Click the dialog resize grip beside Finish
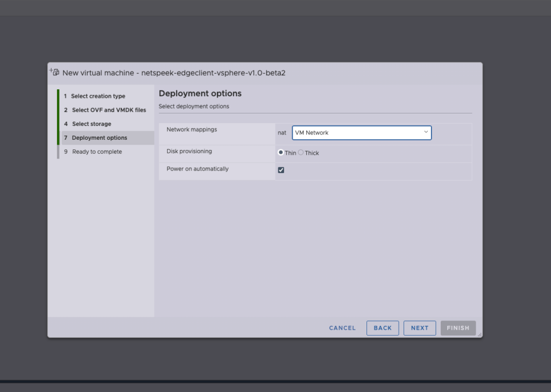Image resolution: width=551 pixels, height=392 pixels. [x=479, y=334]
